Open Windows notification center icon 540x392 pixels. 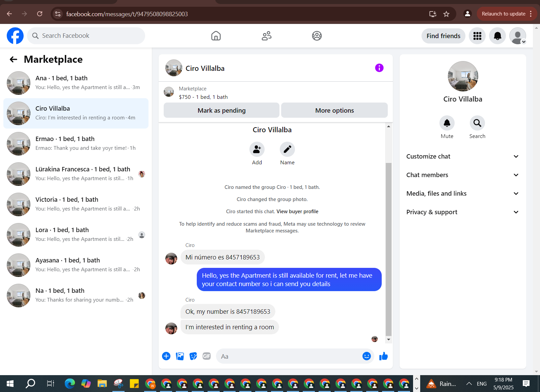526,384
